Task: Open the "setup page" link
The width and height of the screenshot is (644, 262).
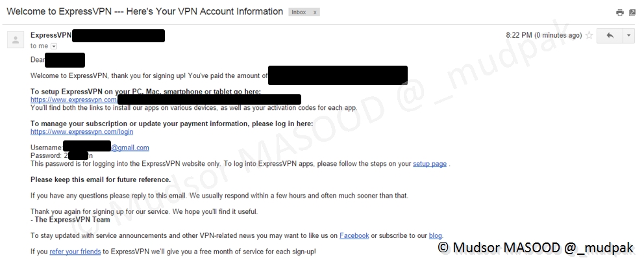Action: click(429, 164)
